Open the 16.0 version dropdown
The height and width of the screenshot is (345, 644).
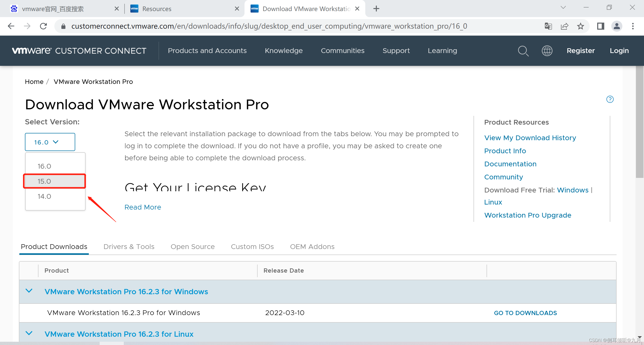50,142
